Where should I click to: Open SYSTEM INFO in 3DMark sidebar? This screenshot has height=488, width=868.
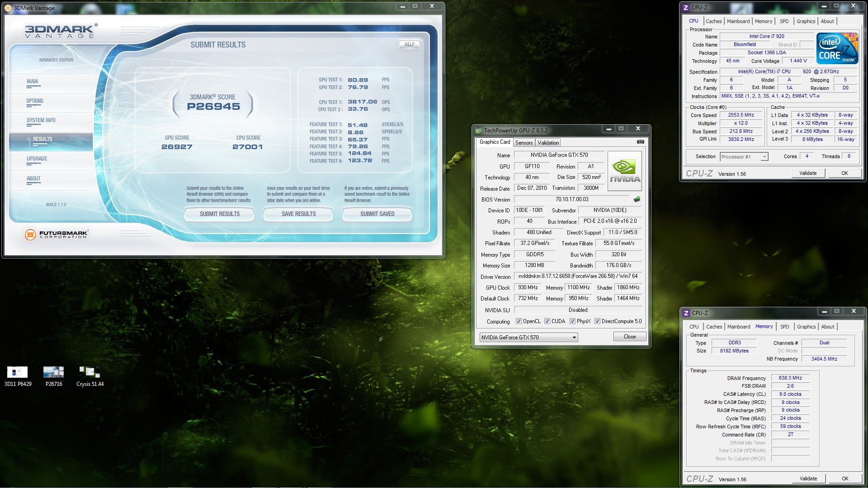[x=41, y=120]
